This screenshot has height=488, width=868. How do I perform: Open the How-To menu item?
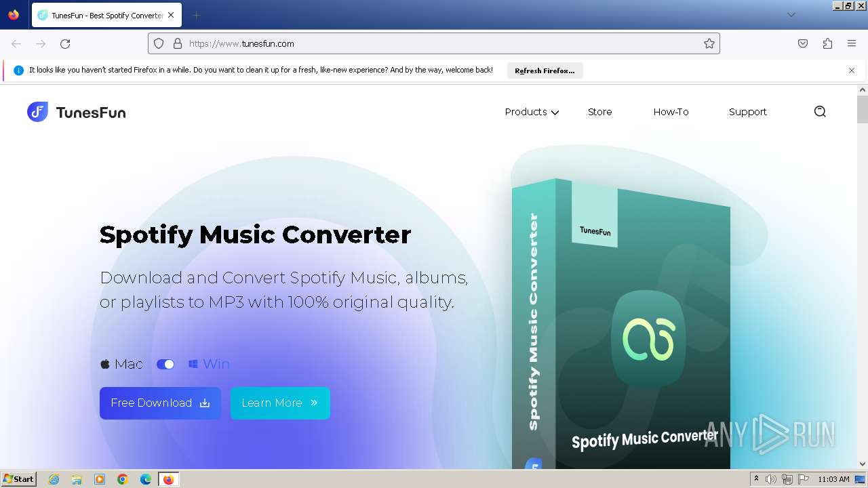point(671,112)
